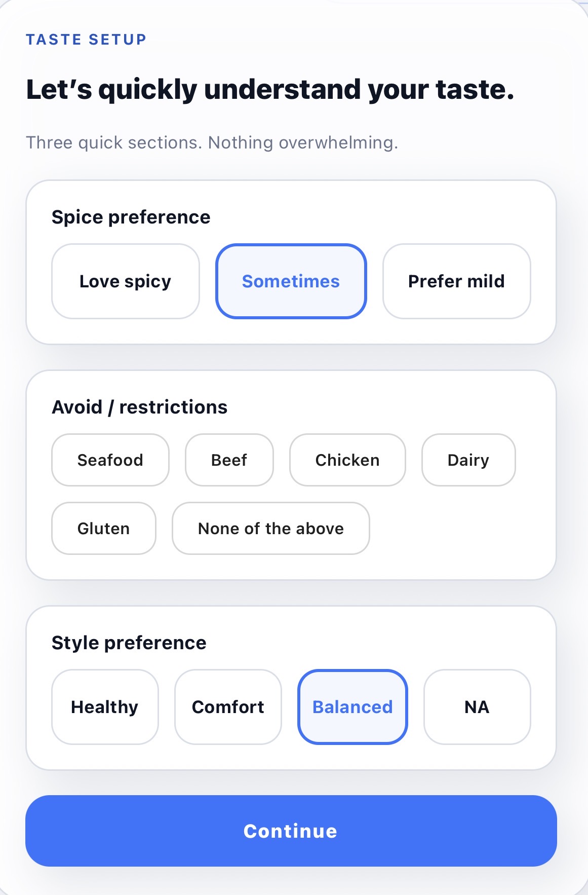Click the Spice preference heading
The width and height of the screenshot is (588, 895).
(131, 216)
